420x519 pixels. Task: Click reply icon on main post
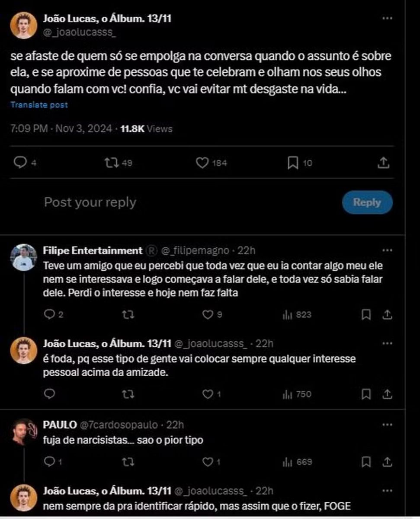click(x=20, y=163)
